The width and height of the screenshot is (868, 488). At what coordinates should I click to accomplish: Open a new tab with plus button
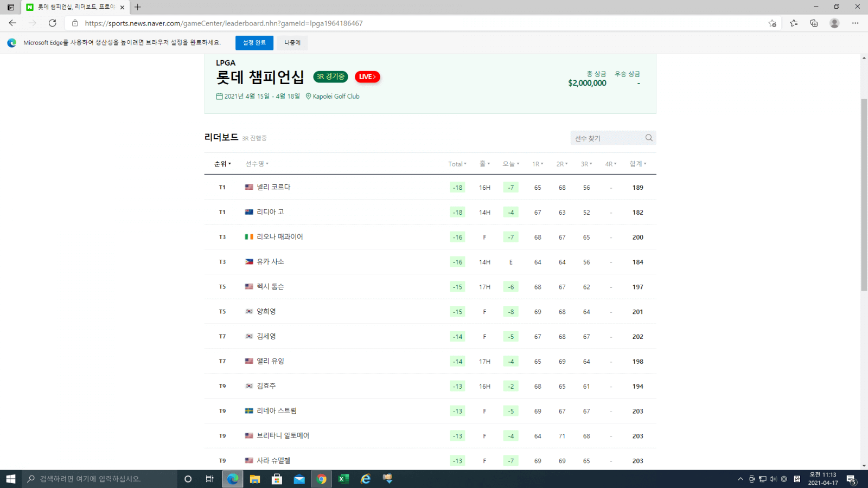[x=138, y=7]
